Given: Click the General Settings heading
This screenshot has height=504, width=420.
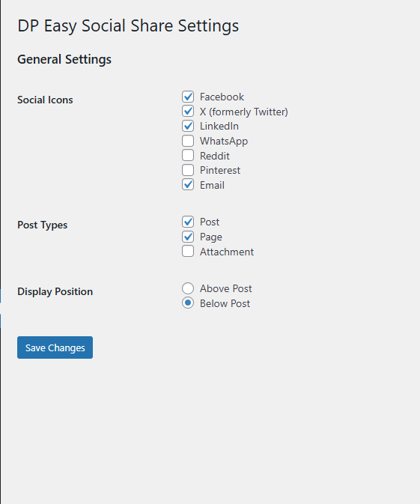Looking at the screenshot, I should point(64,59).
